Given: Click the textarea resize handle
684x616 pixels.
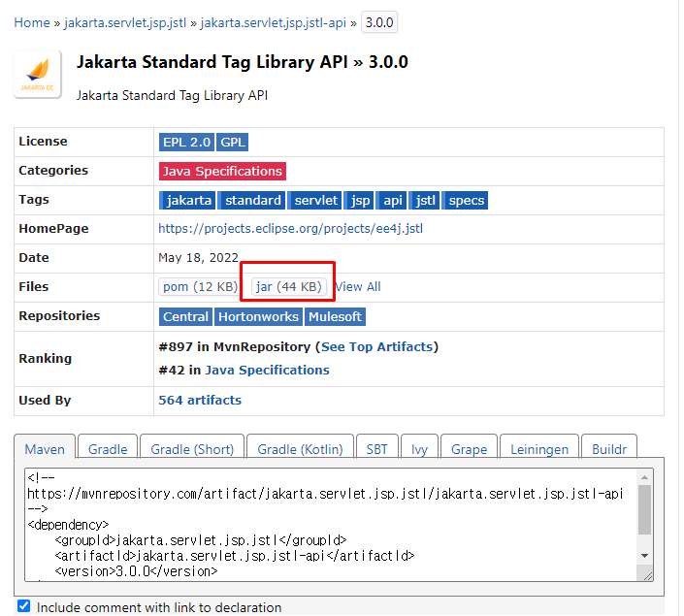Looking at the screenshot, I should (x=648, y=576).
